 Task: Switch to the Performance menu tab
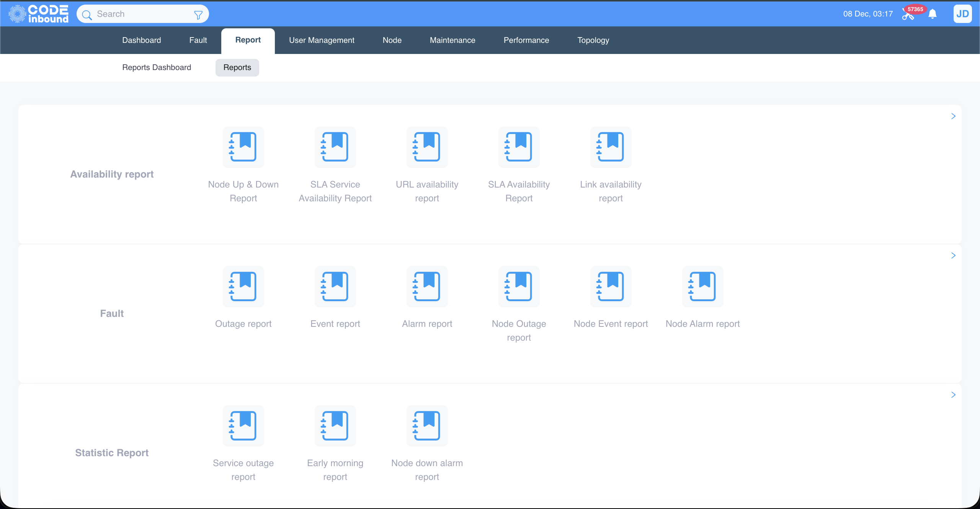coord(526,40)
